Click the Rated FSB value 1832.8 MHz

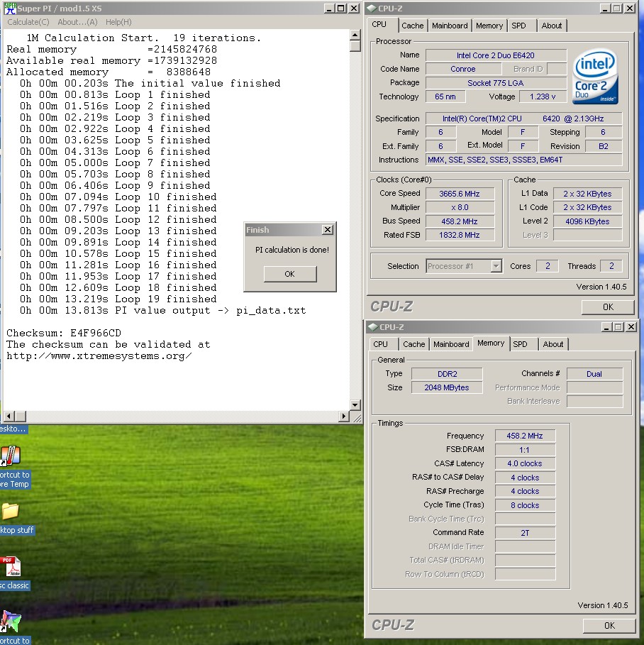coord(460,235)
